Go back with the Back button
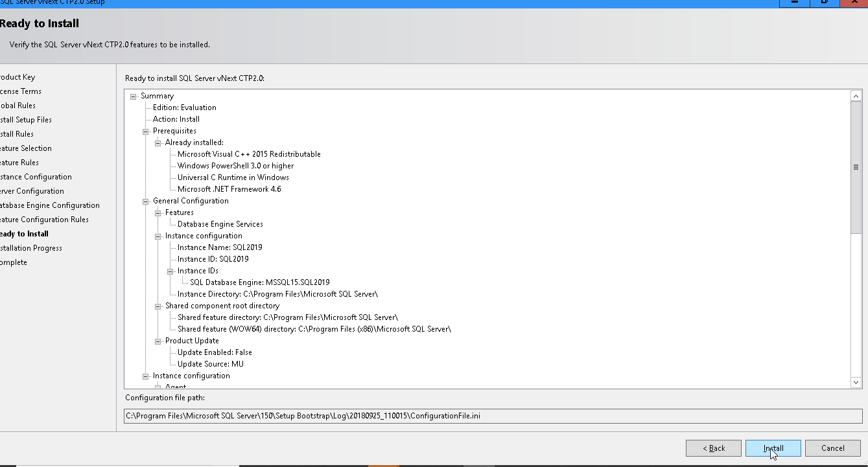The width and height of the screenshot is (868, 467). (714, 448)
